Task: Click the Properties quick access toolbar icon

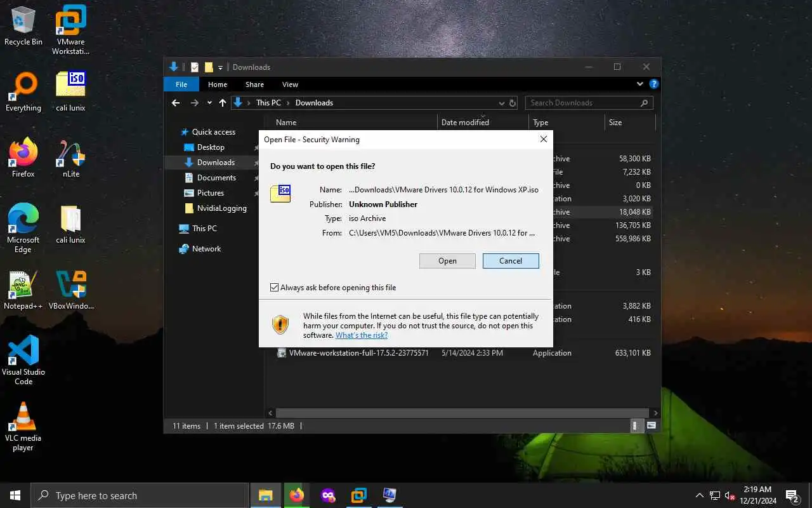Action: click(195, 67)
